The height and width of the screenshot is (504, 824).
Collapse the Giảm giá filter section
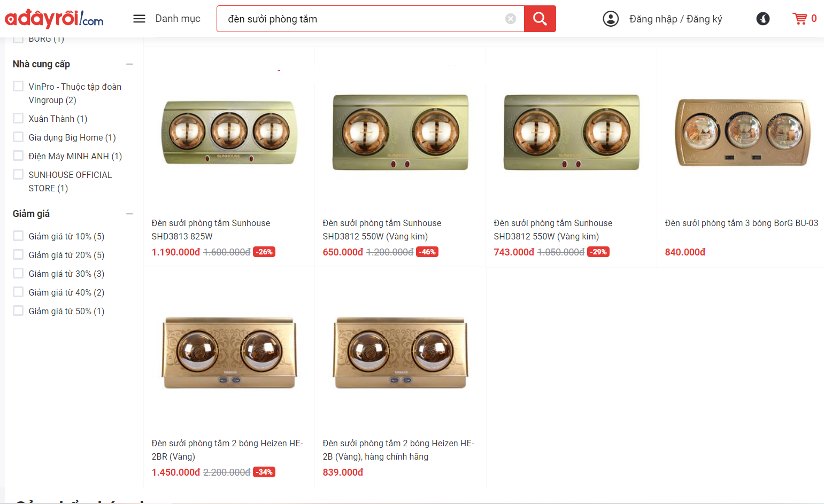[129, 214]
